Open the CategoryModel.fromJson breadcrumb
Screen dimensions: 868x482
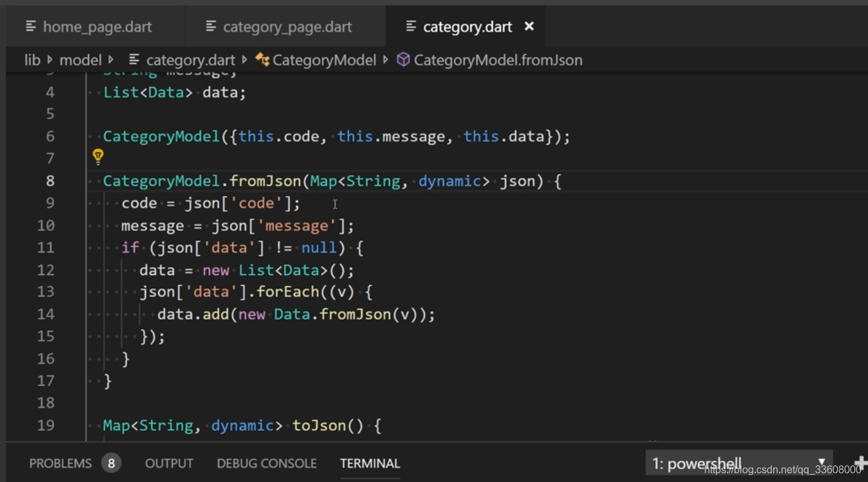coord(498,60)
